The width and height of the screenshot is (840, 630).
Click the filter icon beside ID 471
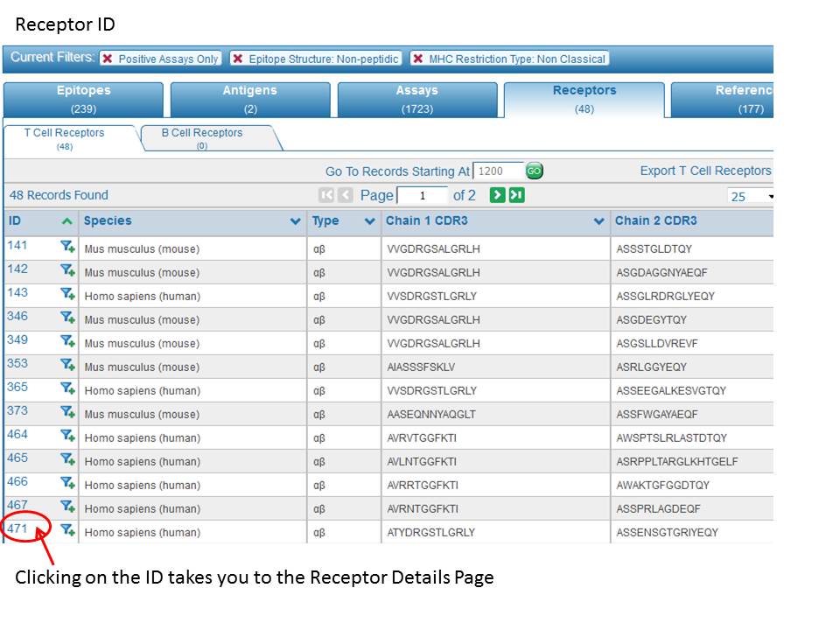click(67, 530)
